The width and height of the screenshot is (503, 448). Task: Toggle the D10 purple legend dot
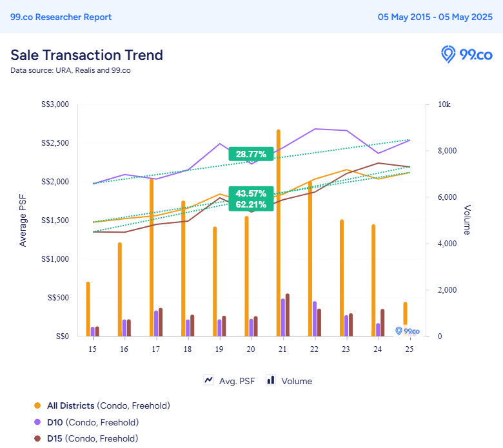coord(37,422)
